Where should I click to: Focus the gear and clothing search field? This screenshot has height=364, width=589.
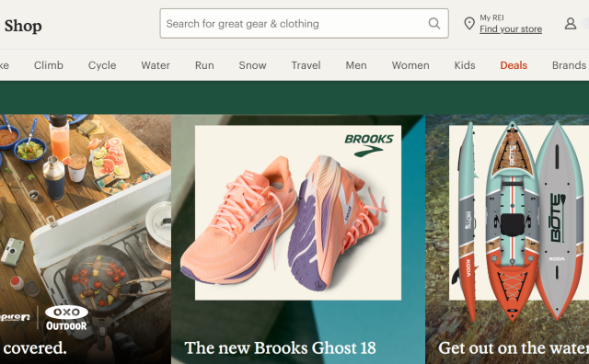(x=304, y=23)
